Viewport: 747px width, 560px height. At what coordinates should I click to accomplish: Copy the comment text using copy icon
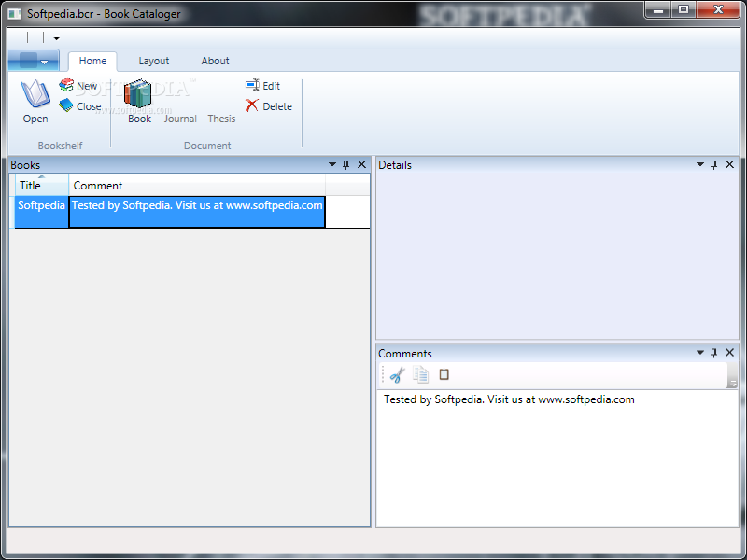click(421, 375)
